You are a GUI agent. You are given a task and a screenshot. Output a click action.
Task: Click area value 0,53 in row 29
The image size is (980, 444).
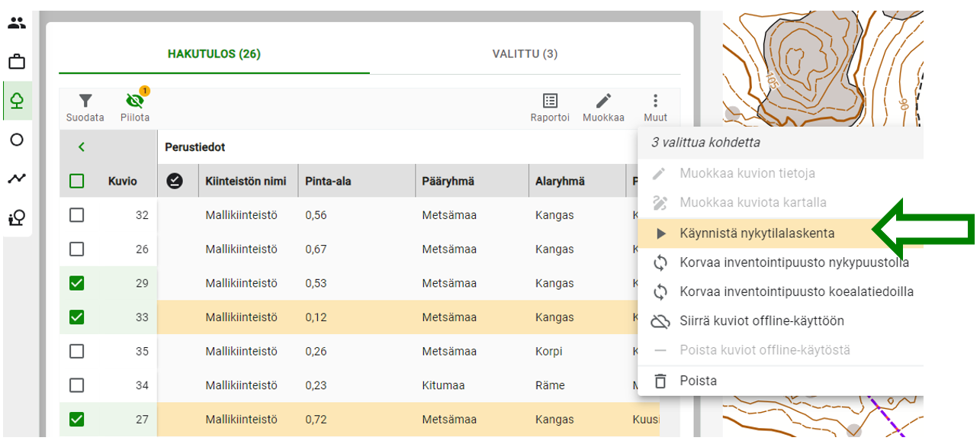[316, 283]
